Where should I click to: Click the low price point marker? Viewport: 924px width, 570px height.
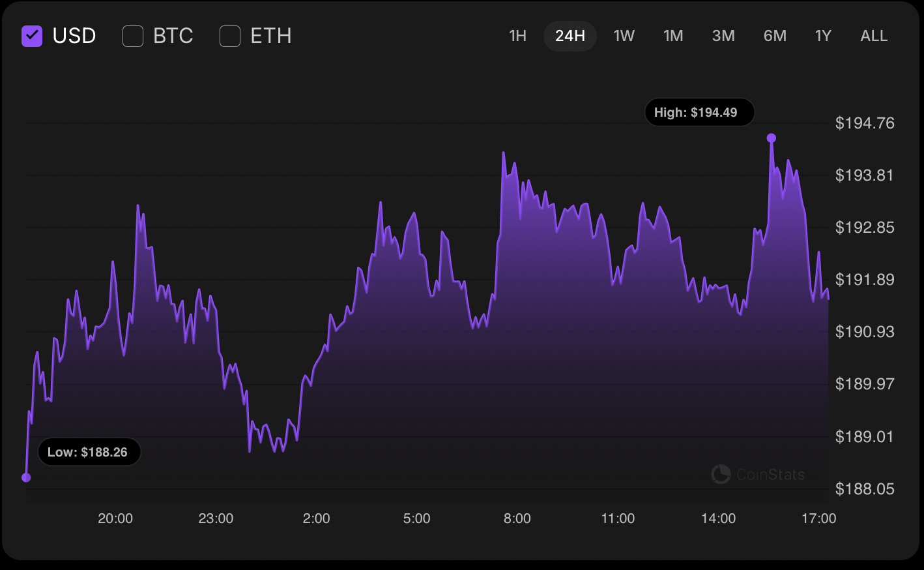(x=26, y=477)
